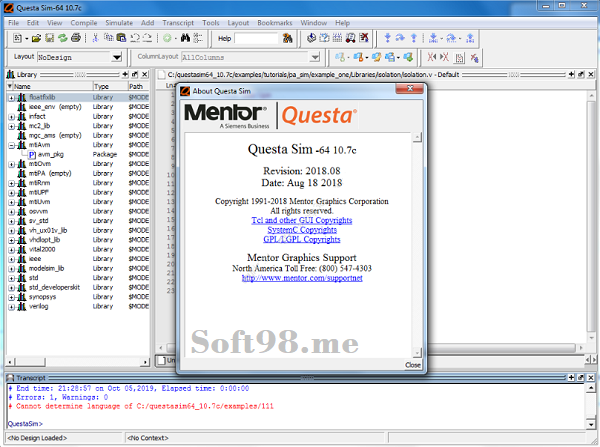The height and width of the screenshot is (447, 600).
Task: Click the Paste clipboard icon
Action: 121,38
